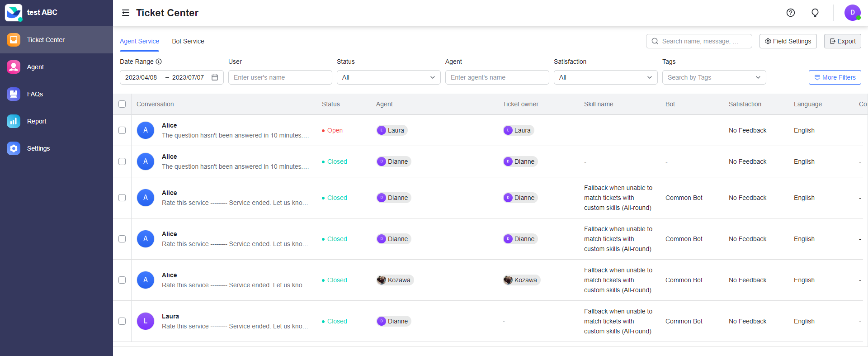
Task: Click the lightbulb tips icon
Action: [815, 13]
